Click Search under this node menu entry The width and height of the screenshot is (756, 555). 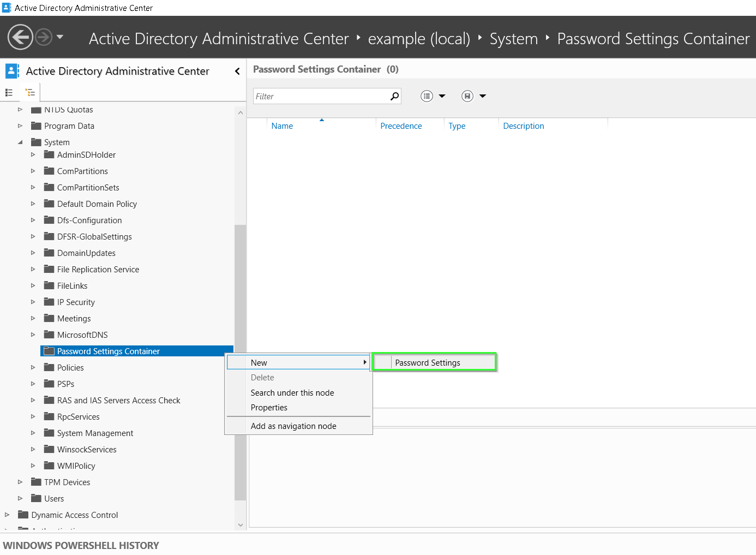292,392
